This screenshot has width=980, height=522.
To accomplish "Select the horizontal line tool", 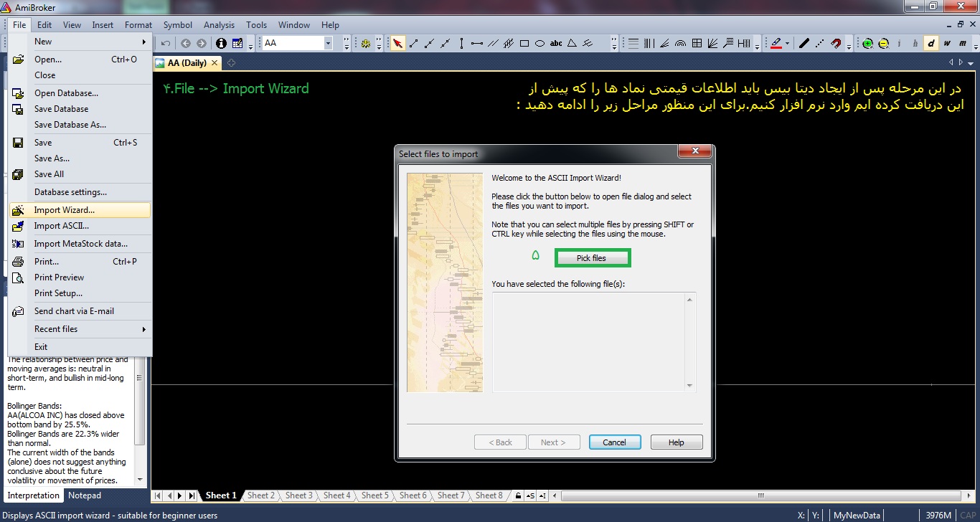I will pos(477,43).
